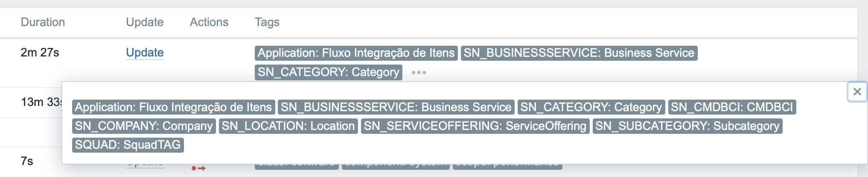Click the SN_LOCATION: Location tag
This screenshot has width=868, height=177.
[x=288, y=126]
